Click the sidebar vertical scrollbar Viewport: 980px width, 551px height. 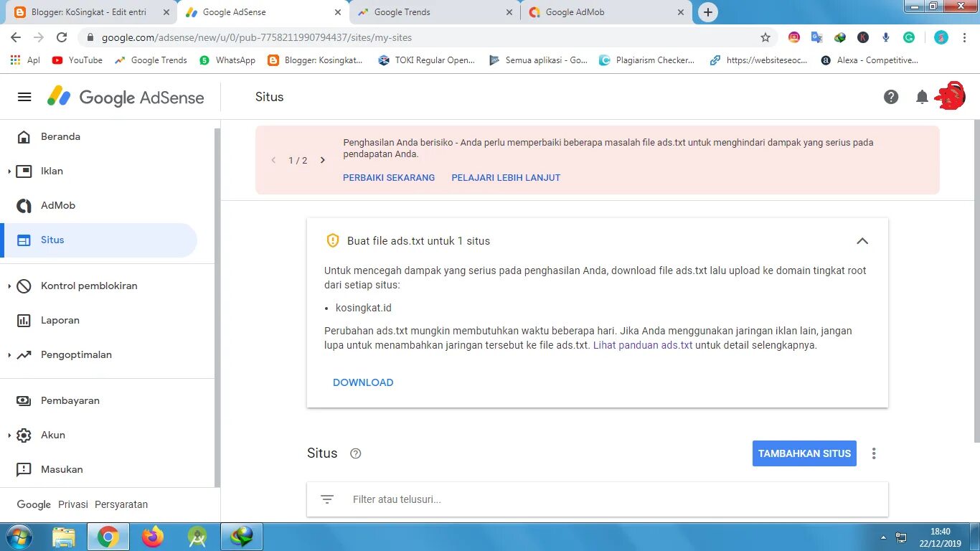(x=217, y=309)
